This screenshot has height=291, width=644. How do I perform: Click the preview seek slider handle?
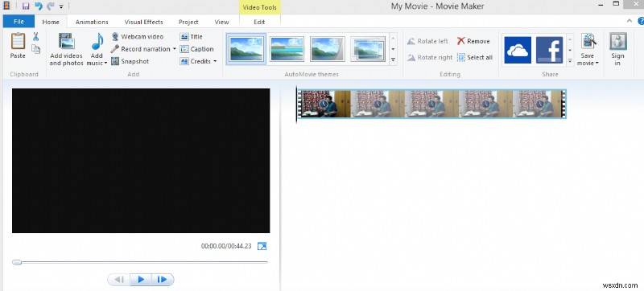point(17,262)
